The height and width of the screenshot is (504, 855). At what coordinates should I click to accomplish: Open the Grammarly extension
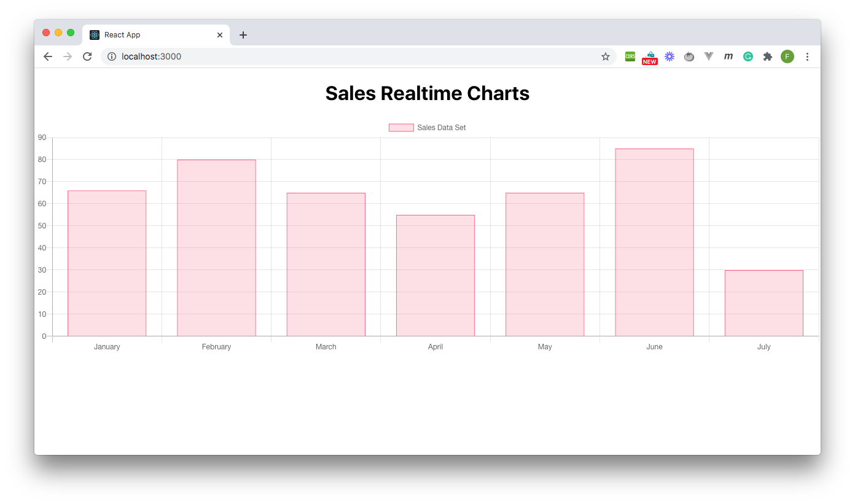748,56
